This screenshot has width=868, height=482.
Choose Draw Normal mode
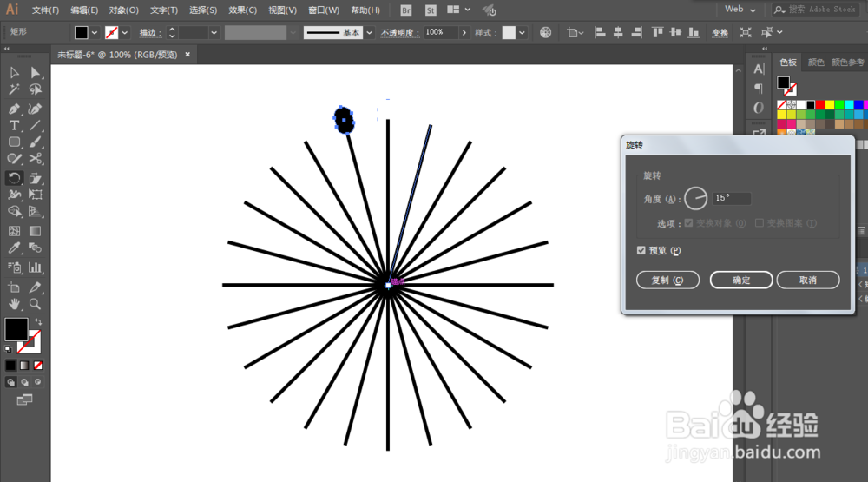click(10, 382)
